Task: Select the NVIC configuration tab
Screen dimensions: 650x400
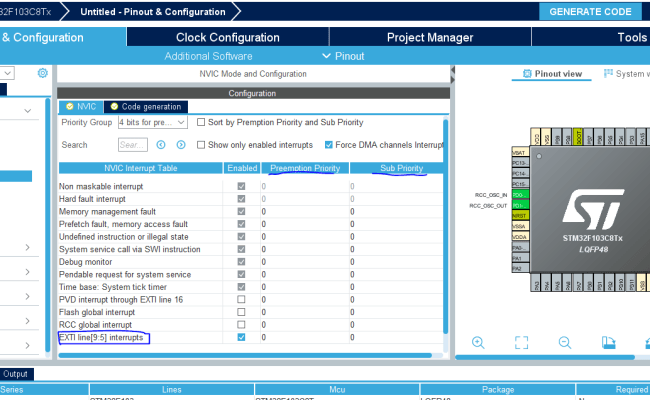Action: tap(81, 107)
